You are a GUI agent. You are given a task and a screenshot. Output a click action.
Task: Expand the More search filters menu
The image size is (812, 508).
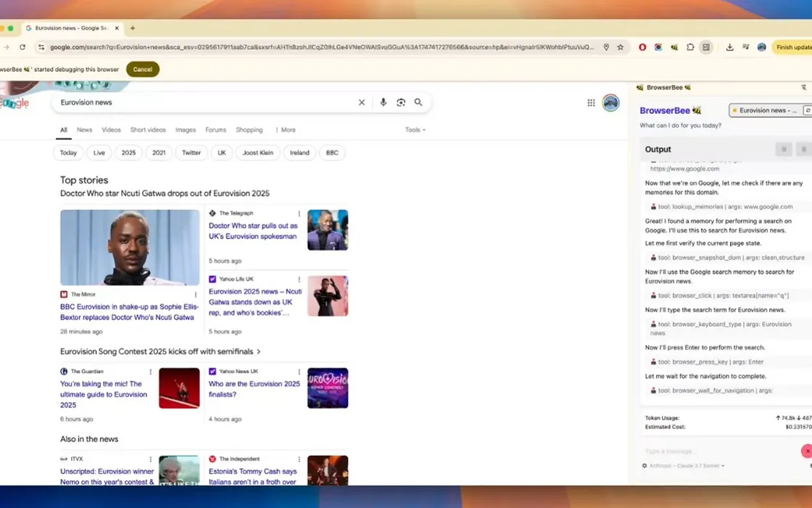(286, 130)
